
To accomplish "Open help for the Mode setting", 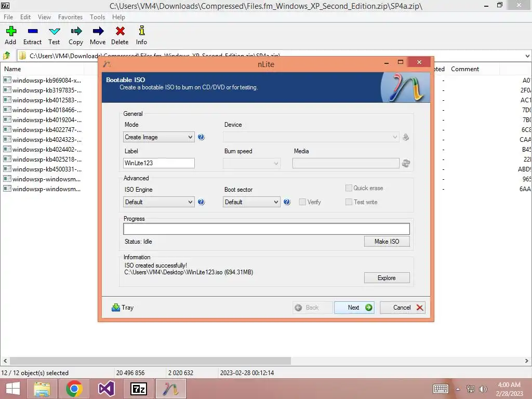I will click(x=201, y=137).
